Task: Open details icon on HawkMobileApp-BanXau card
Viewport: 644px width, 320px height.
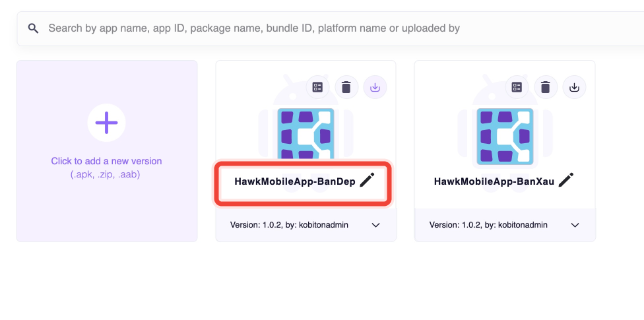Action: (x=517, y=87)
